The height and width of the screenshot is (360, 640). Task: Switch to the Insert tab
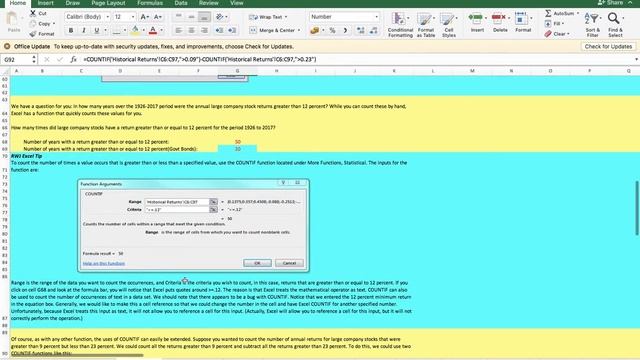click(x=45, y=3)
